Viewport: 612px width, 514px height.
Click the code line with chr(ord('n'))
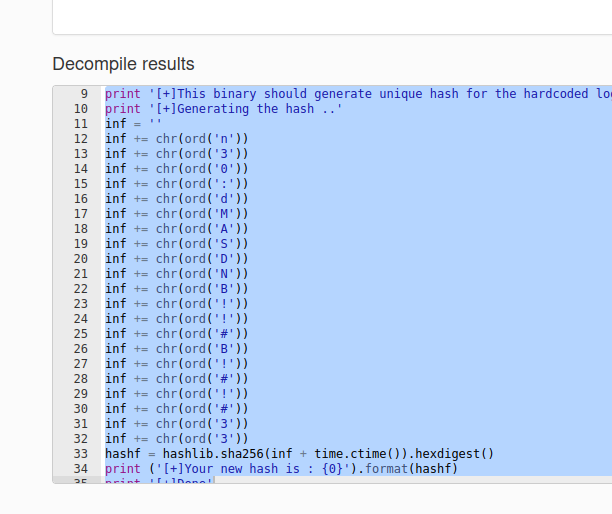point(176,139)
